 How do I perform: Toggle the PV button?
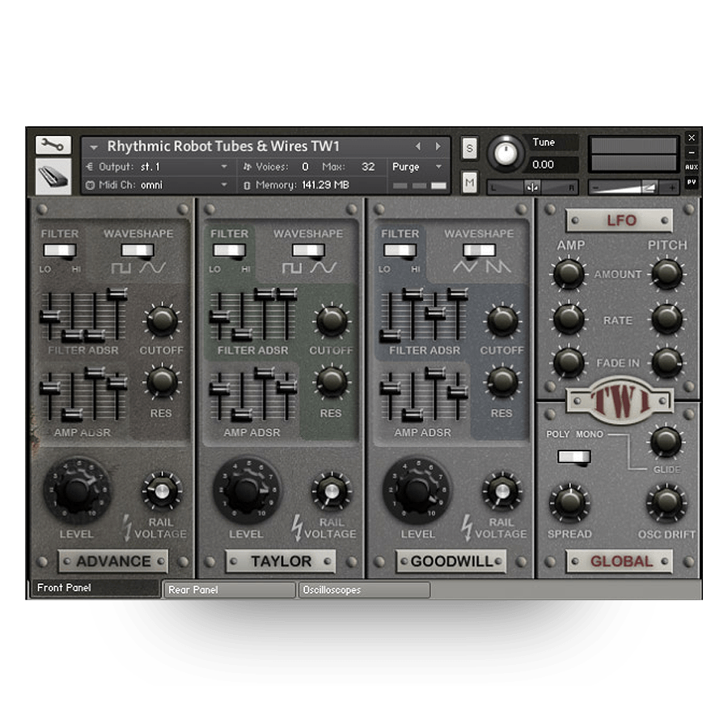click(692, 182)
